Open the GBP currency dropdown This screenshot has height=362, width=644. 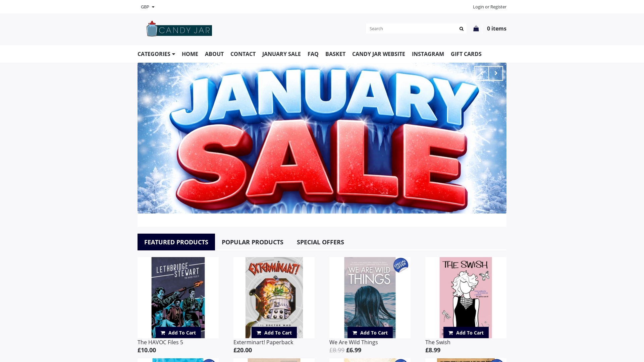point(148,7)
